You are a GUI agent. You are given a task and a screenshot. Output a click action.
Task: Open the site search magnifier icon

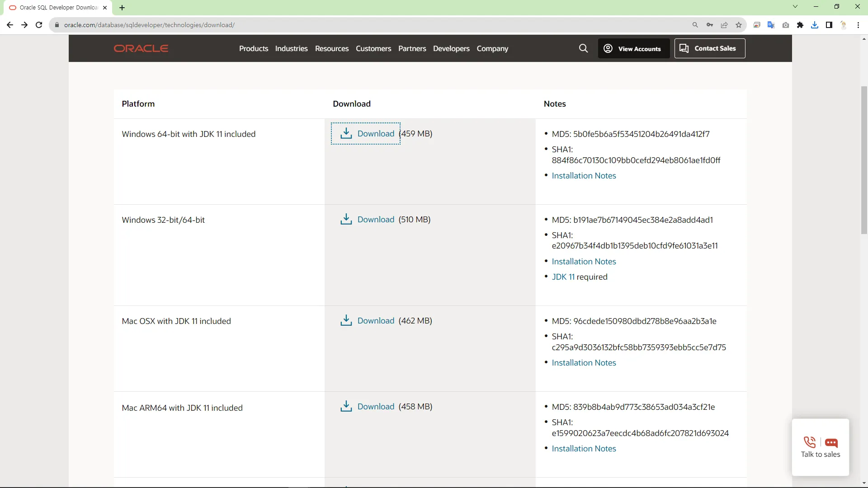click(583, 48)
